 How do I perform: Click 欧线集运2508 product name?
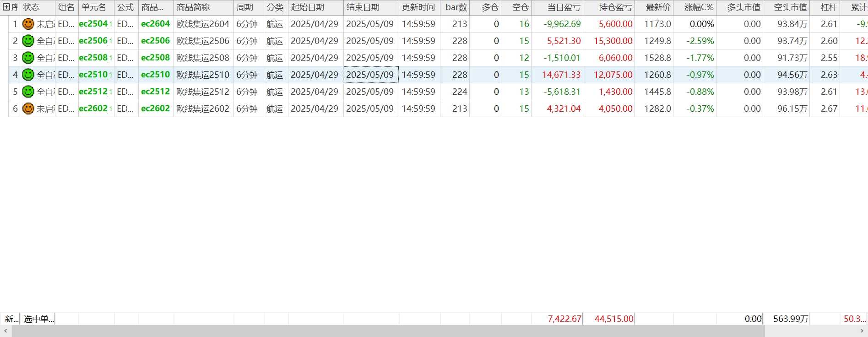(x=203, y=58)
